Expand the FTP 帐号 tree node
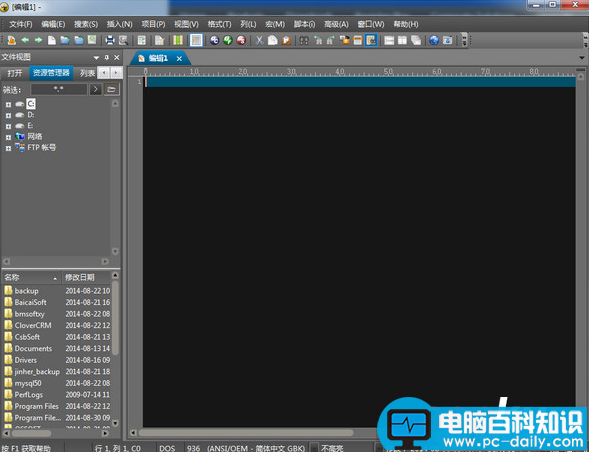 coord(8,148)
